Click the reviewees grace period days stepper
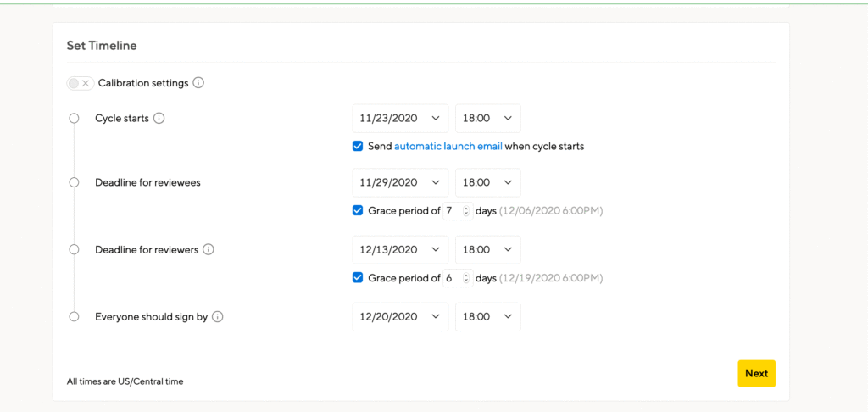Screen dimensions: 868x412 click(x=465, y=211)
